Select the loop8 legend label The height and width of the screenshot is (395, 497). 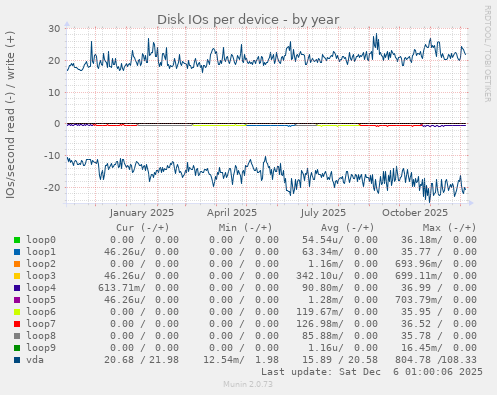point(41,336)
